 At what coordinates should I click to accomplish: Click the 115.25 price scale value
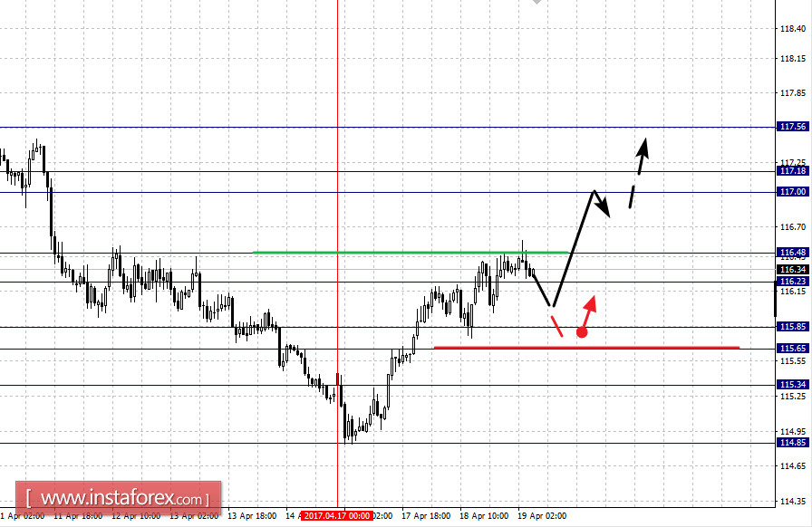coord(793,397)
